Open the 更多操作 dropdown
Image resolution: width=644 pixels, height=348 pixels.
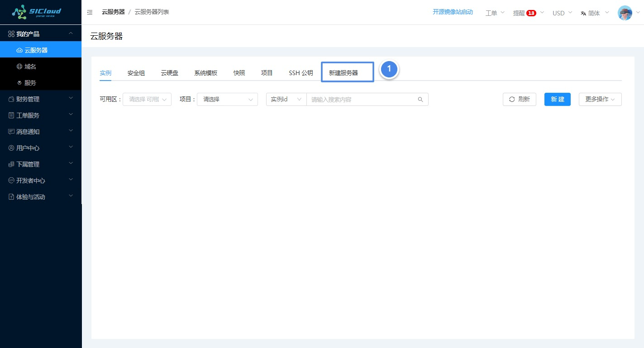[x=600, y=99]
